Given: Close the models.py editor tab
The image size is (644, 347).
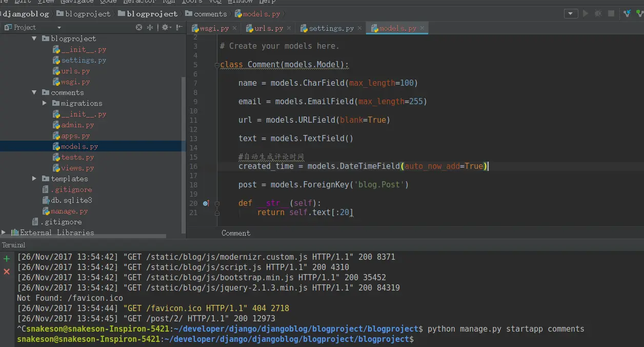Looking at the screenshot, I should click(422, 28).
